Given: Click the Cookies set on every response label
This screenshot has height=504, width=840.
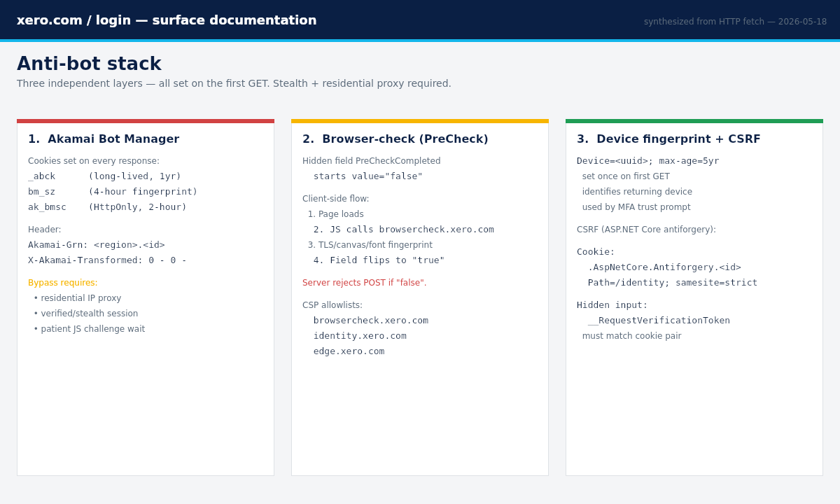Looking at the screenshot, I should point(94,161).
